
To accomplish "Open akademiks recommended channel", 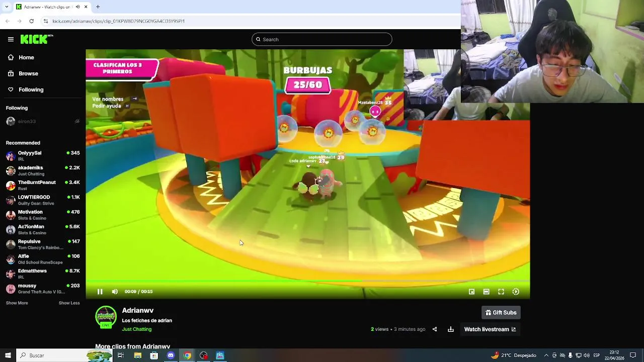I will [43, 170].
